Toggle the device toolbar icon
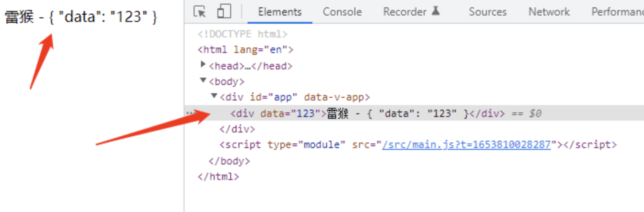Viewport: 644px width, 212px height. click(224, 11)
